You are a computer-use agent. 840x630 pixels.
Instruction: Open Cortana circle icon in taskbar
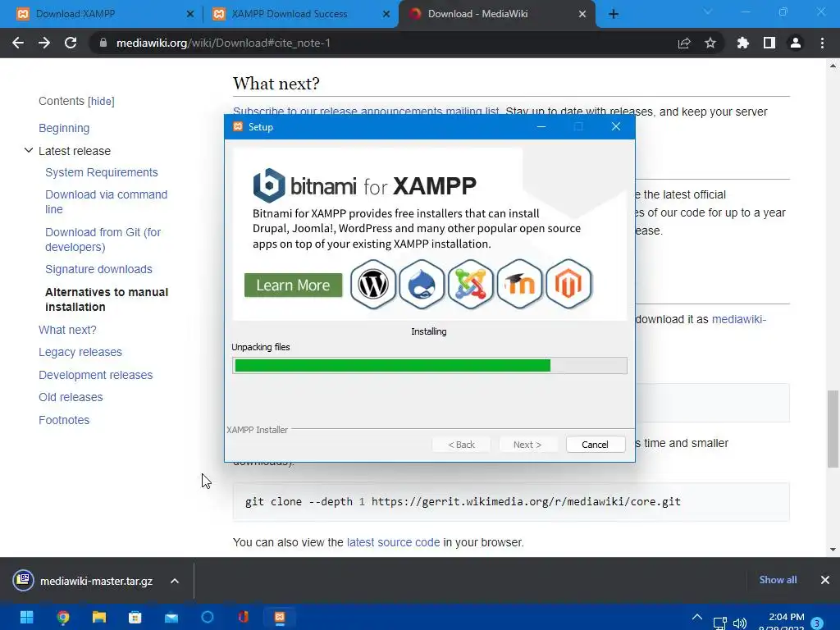(x=208, y=618)
